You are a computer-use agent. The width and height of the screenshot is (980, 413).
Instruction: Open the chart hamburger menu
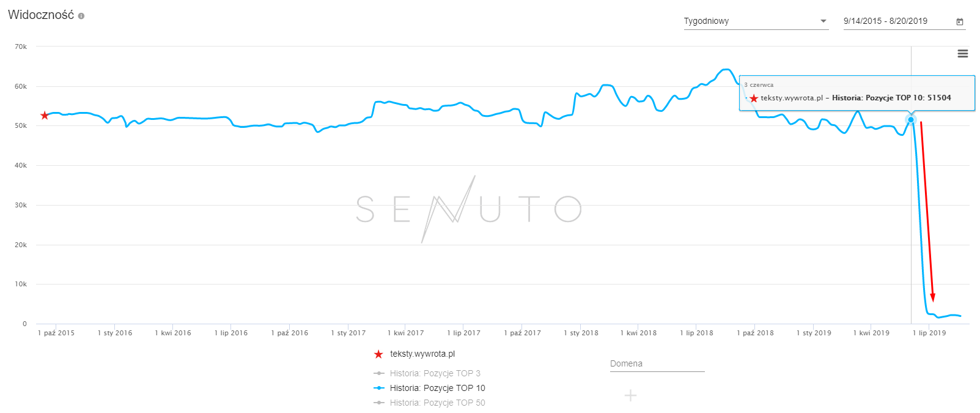pos(962,54)
